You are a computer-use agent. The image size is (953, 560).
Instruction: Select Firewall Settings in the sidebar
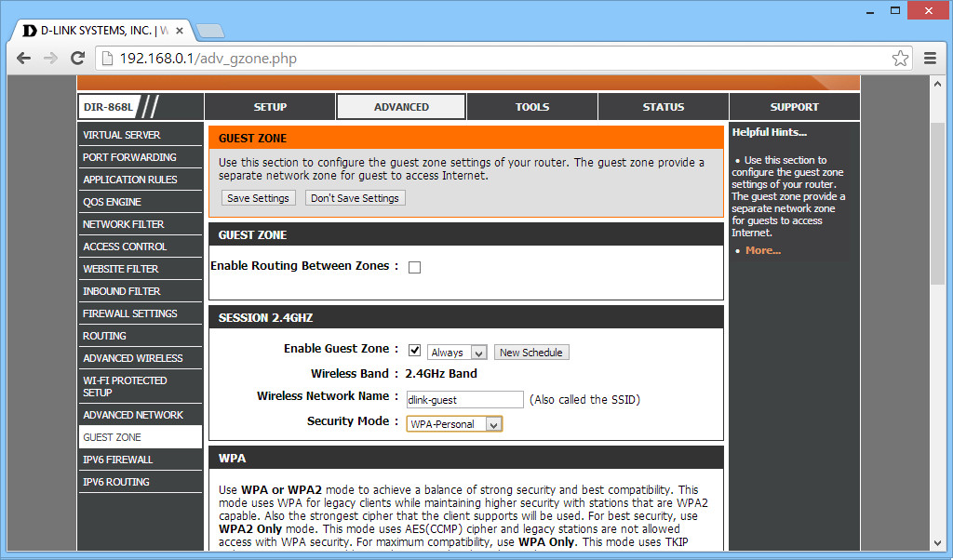coord(130,313)
